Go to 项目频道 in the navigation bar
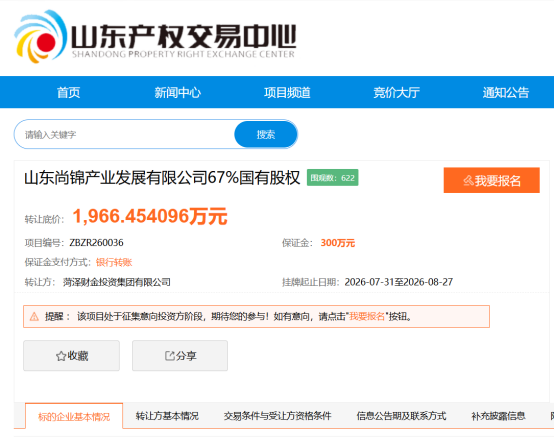The height and width of the screenshot is (438, 554). point(287,93)
